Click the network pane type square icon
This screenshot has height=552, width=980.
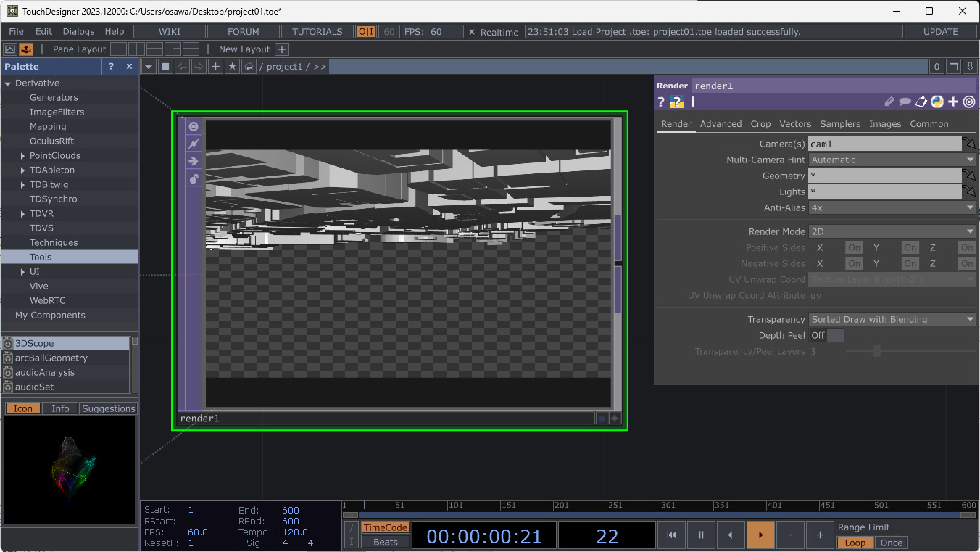tap(166, 66)
